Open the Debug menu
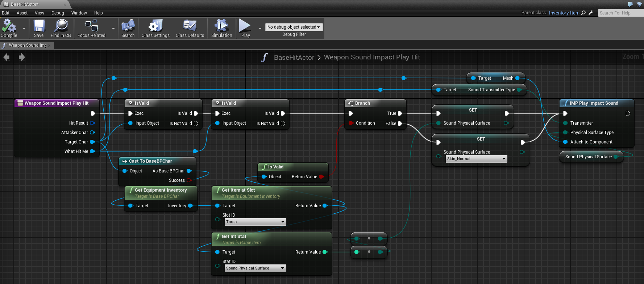Screen dimensions: 644x284 pos(58,13)
